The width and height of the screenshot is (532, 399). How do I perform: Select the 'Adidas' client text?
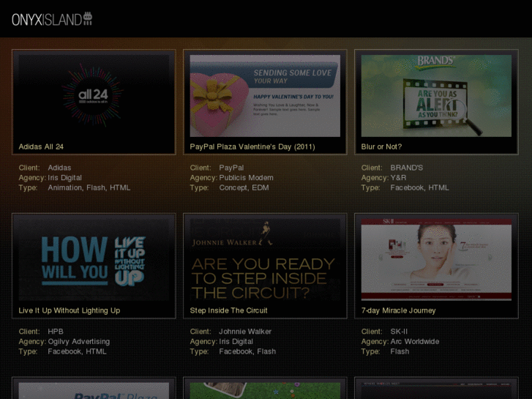pyautogui.click(x=59, y=168)
